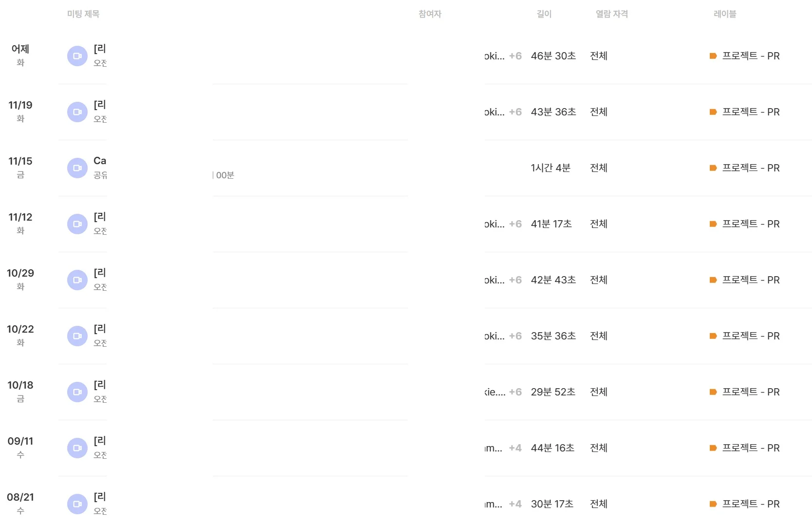This screenshot has height=525, width=812.
Task: Open the video icon on the 11/19 row
Action: coord(77,112)
